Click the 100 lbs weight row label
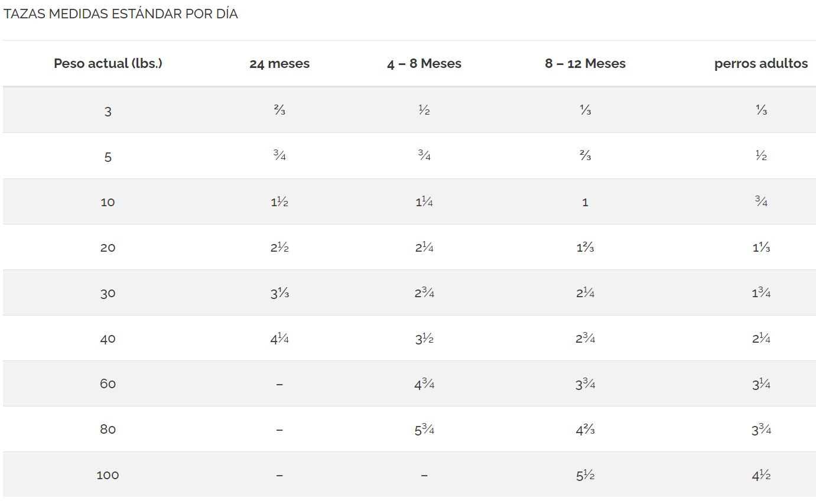Viewport: 816px width, 504px height. [x=108, y=475]
